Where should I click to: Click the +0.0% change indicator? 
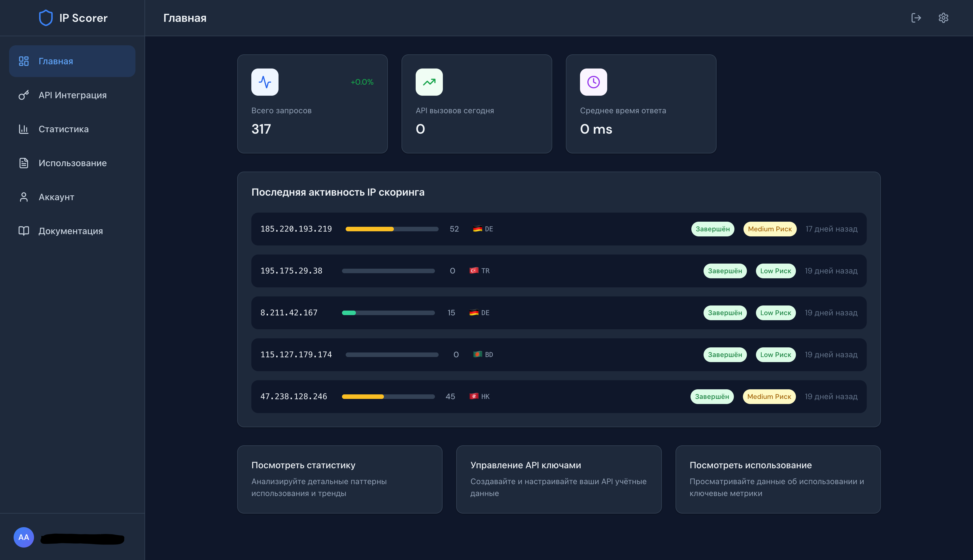coord(362,82)
